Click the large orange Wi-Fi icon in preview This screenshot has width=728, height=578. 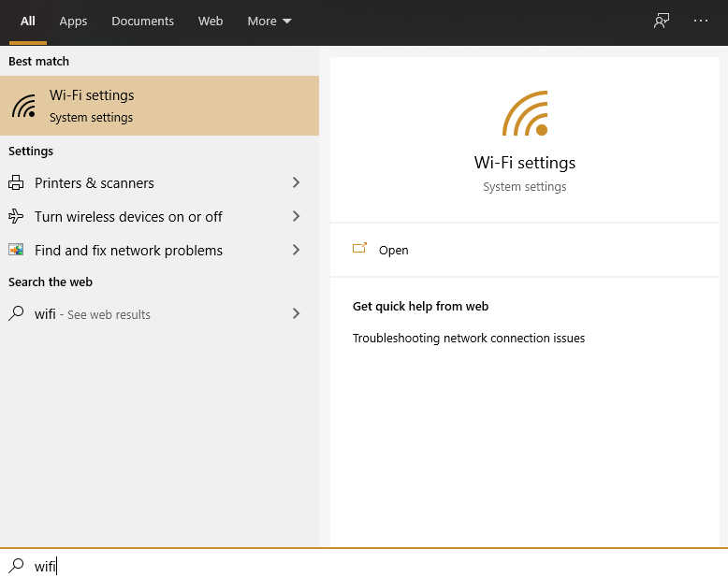(x=524, y=114)
